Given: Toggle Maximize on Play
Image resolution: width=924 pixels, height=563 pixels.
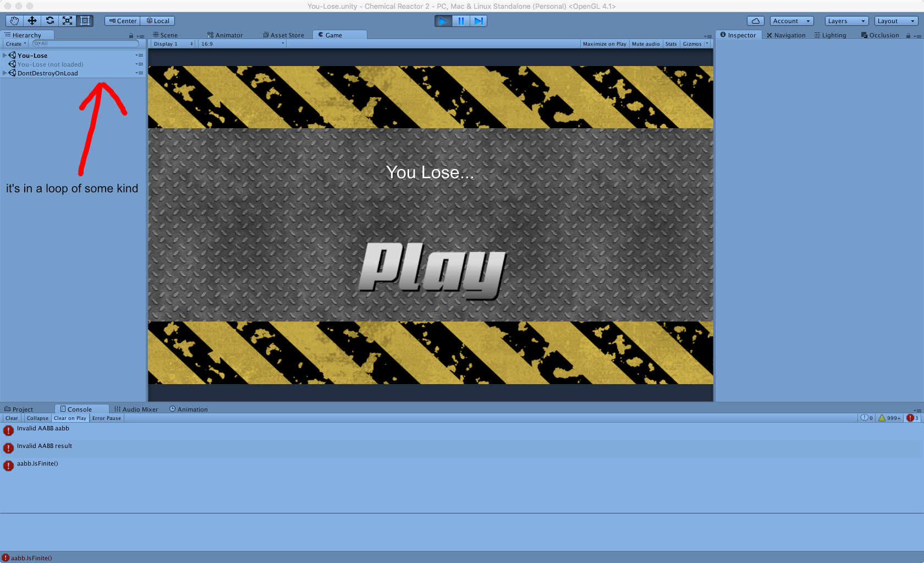Looking at the screenshot, I should 604,43.
